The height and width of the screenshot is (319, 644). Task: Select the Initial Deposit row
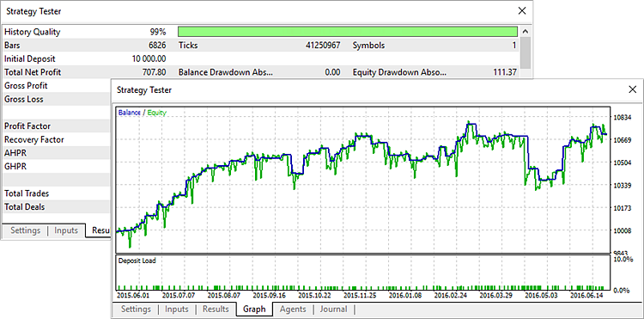point(261,58)
